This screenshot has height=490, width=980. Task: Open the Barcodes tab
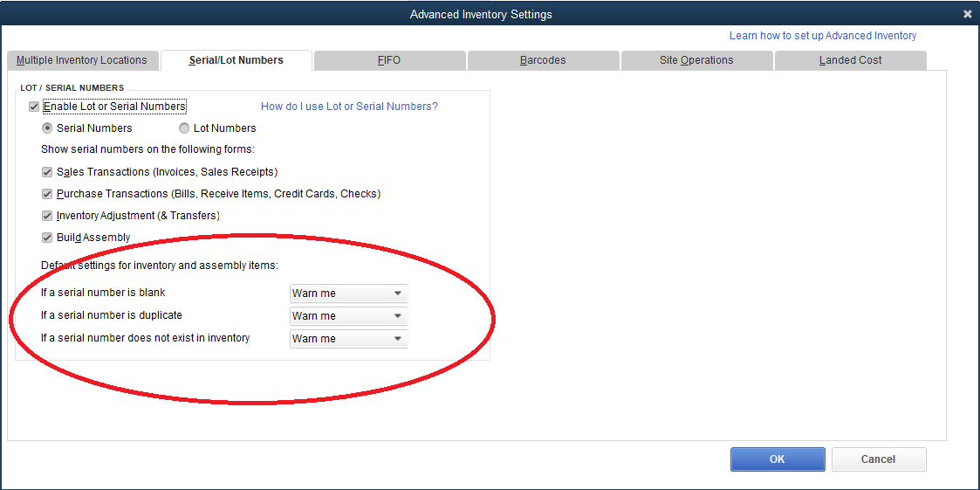click(x=543, y=60)
